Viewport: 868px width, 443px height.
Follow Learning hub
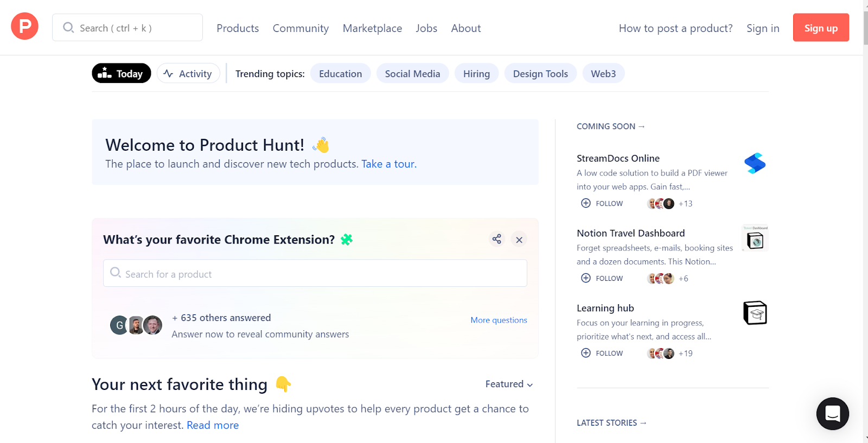click(602, 353)
